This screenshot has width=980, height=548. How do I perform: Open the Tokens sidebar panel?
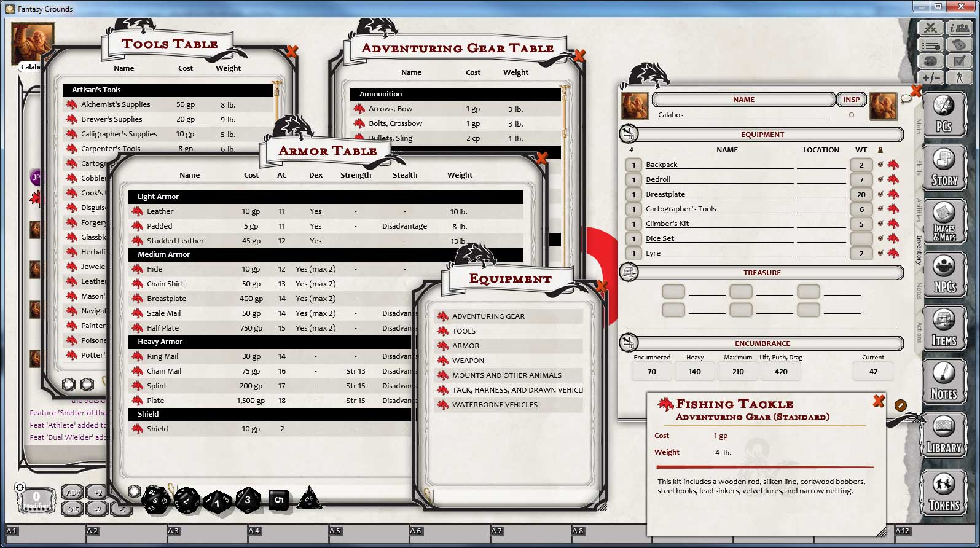click(944, 492)
